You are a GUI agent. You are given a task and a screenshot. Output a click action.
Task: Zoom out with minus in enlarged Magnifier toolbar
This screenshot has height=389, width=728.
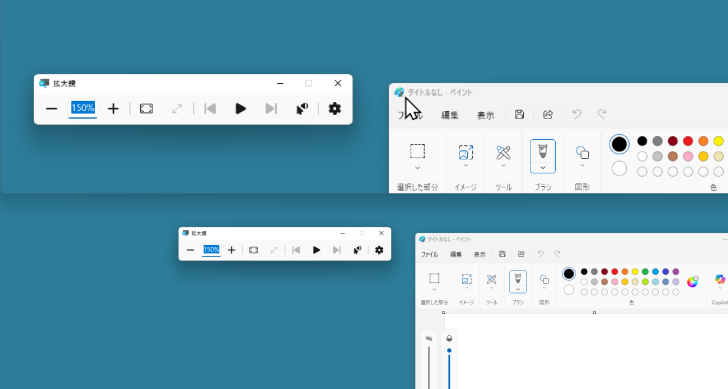coord(52,109)
